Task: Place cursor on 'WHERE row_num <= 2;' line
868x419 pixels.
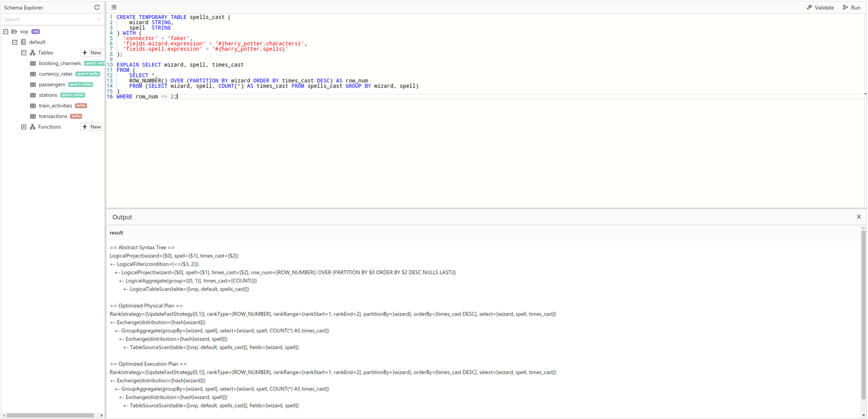Action: click(x=147, y=97)
